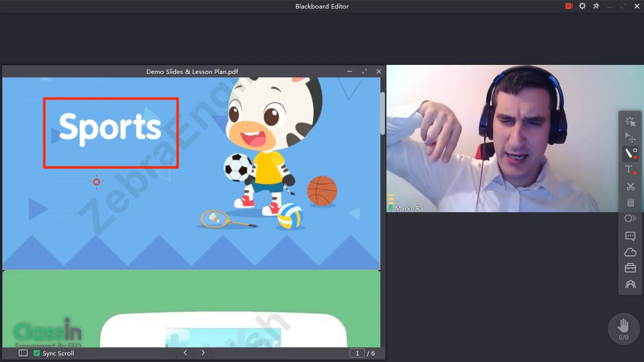The image size is (644, 362).
Task: Select the click pointer tool
Action: [x=630, y=121]
